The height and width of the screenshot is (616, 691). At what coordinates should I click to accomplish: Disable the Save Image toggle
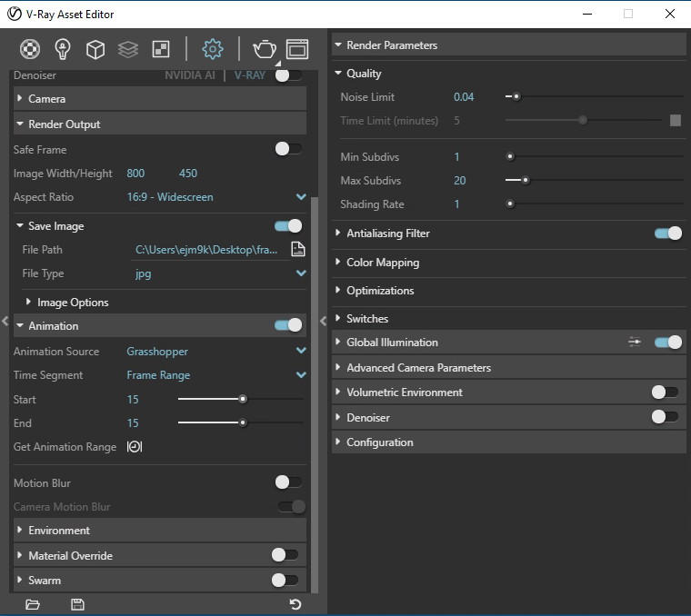[288, 226]
